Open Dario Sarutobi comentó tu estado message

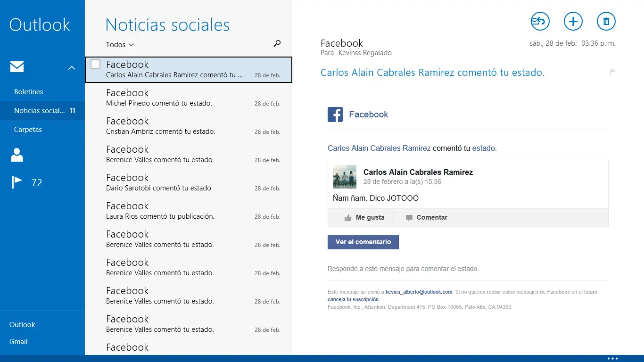click(x=189, y=182)
